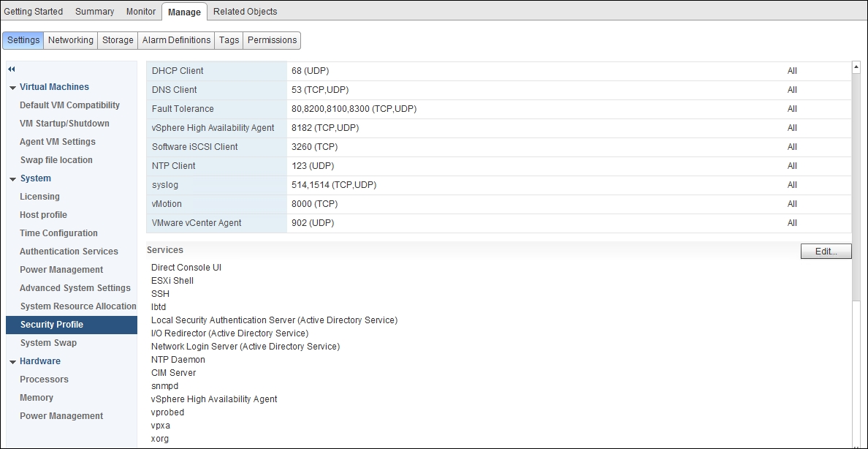The height and width of the screenshot is (449, 868).
Task: Click the Network Login Server service
Action: 245,347
